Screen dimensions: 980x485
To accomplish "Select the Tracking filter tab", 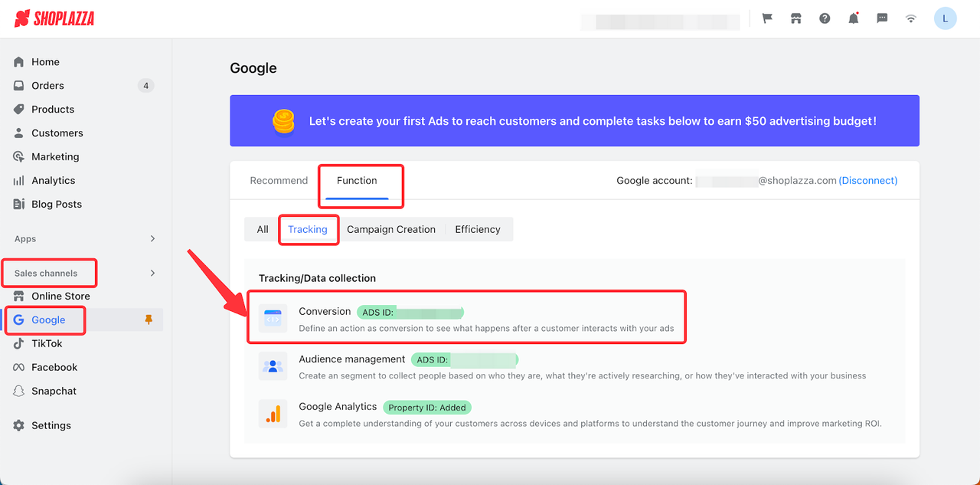I will pos(308,229).
